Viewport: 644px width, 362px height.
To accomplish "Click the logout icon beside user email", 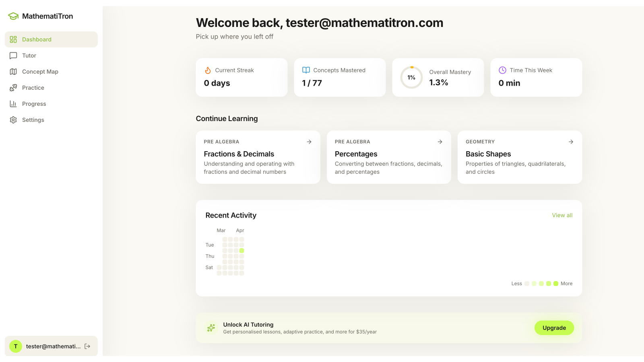I will tap(87, 346).
